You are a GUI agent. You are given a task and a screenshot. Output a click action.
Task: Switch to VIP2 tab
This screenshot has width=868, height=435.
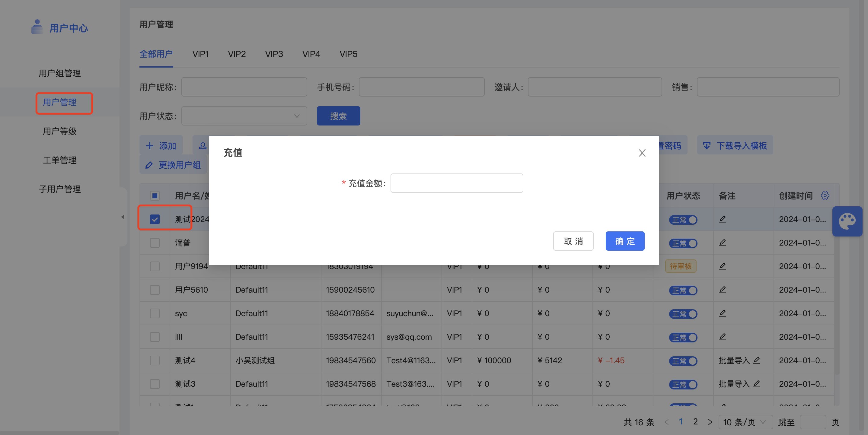pyautogui.click(x=237, y=54)
